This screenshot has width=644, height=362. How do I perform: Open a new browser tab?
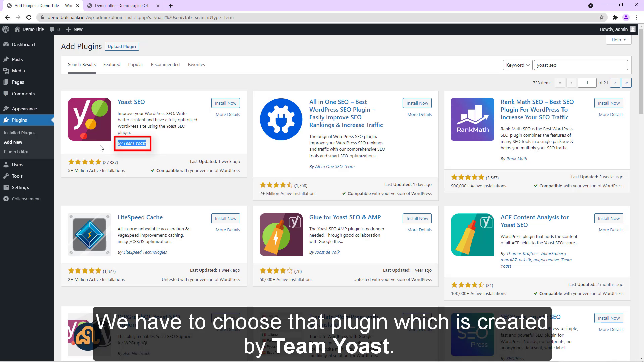click(x=171, y=6)
